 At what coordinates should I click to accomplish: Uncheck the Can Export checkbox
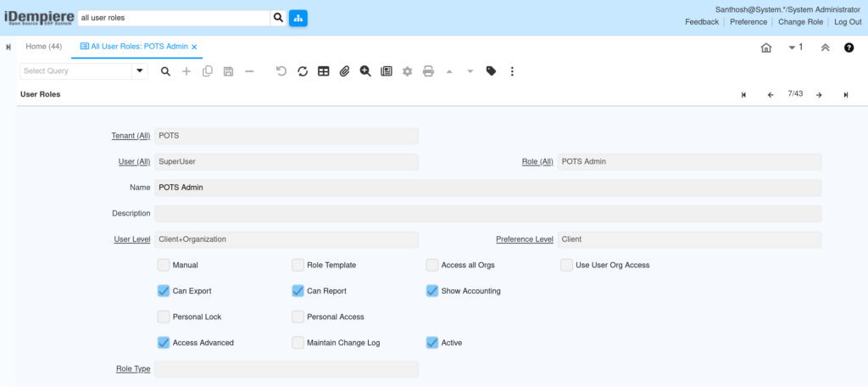click(x=164, y=290)
